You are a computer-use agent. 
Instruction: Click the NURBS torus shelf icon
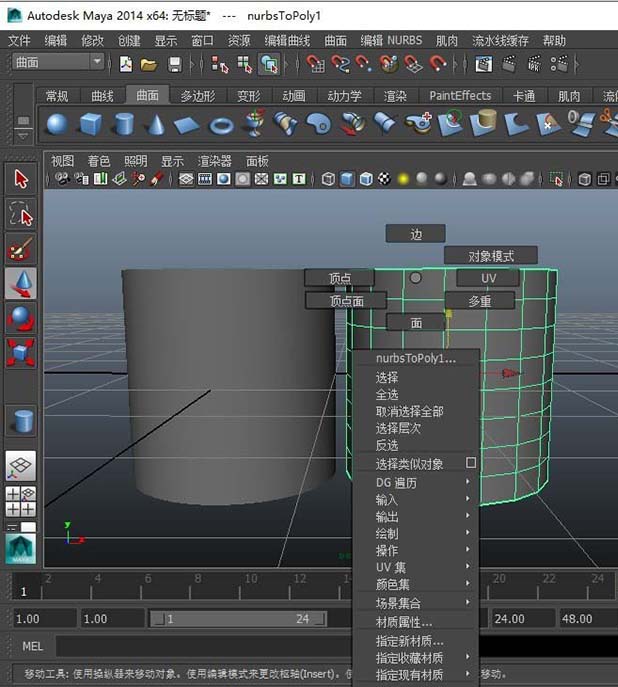point(220,124)
